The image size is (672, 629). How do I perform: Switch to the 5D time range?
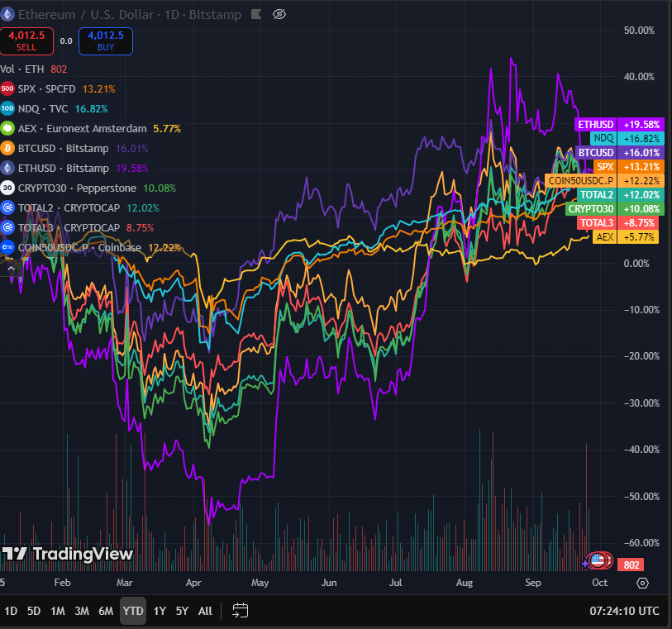tap(34, 611)
